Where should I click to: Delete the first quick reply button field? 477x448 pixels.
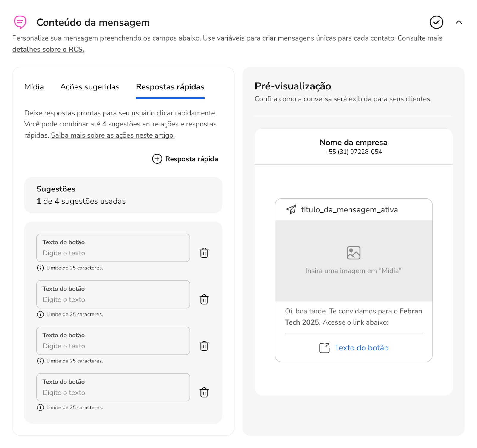204,253
